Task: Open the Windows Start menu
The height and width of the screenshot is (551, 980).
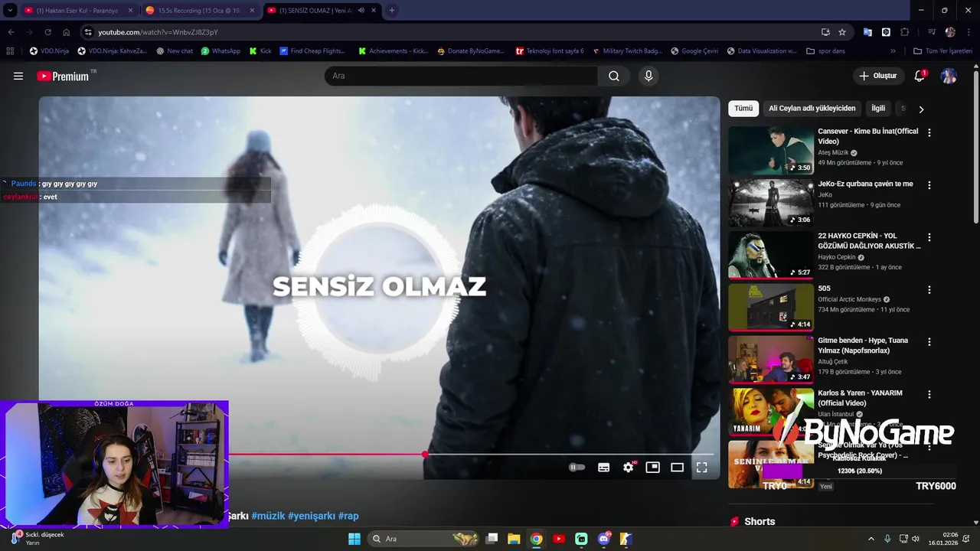Action: 354,539
